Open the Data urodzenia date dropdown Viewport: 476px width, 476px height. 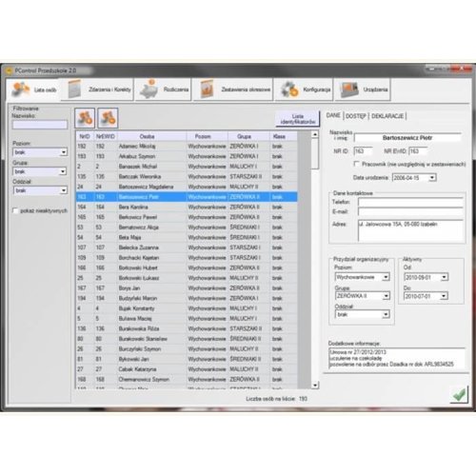click(432, 178)
